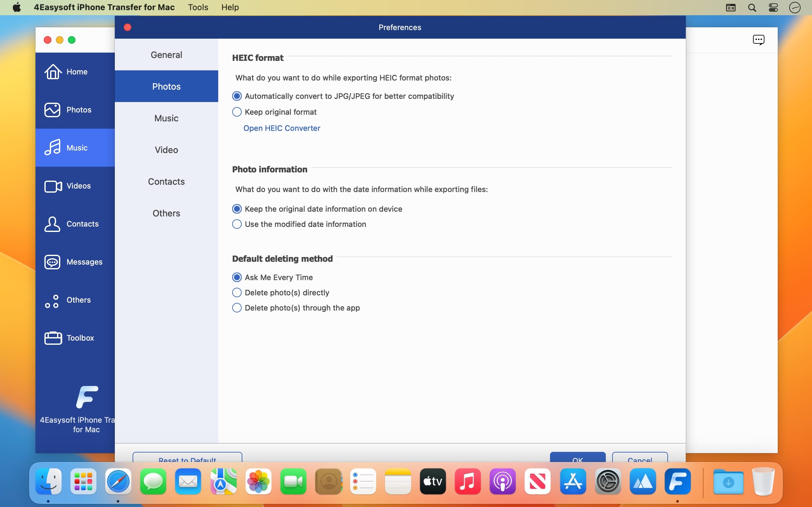Click the Toolbox icon
This screenshot has height=507, width=812.
(53, 338)
